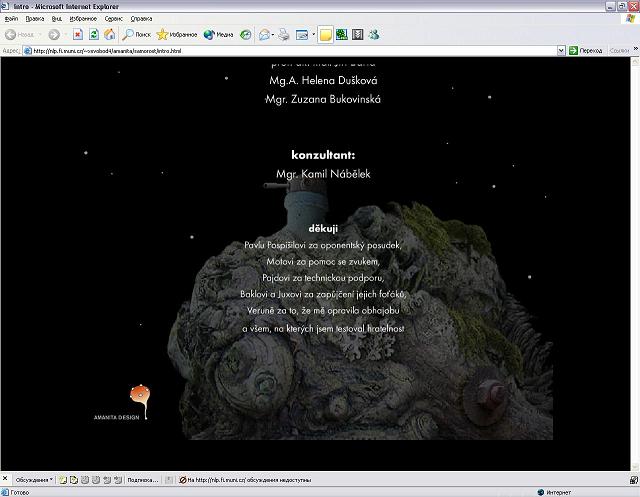The height and width of the screenshot is (497, 640).
Task: Toggle the yellow Discuss note icon
Action: pos(325,35)
